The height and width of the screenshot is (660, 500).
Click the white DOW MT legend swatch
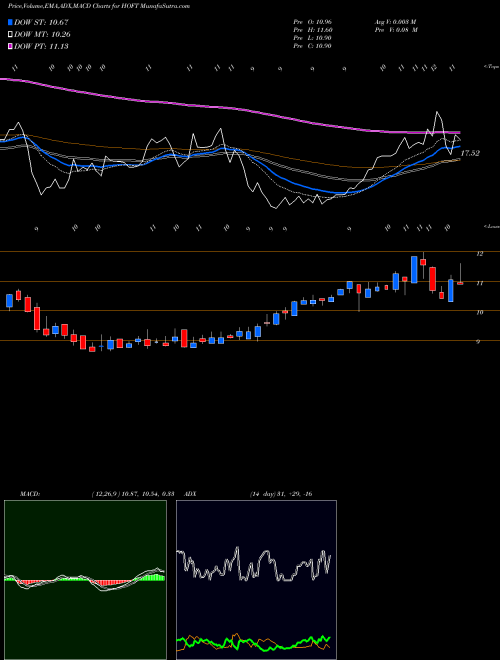pos(10,35)
